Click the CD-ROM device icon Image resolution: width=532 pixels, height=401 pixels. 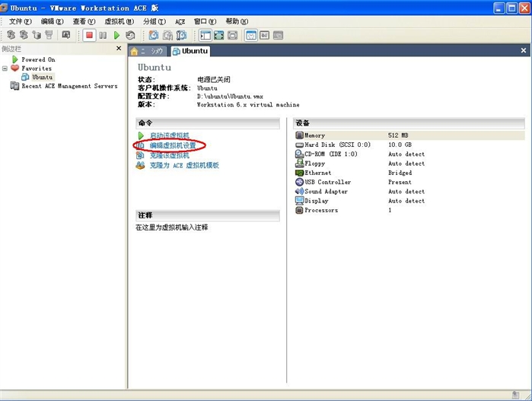click(299, 154)
